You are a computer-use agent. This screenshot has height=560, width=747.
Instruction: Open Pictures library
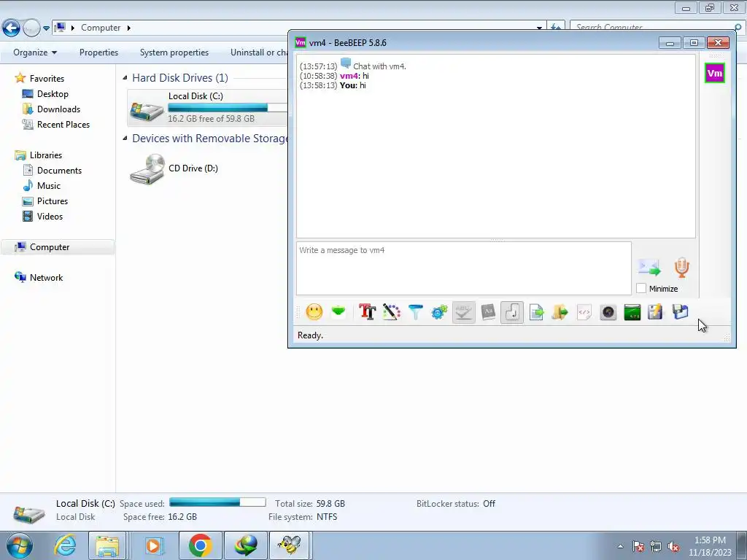pos(53,201)
